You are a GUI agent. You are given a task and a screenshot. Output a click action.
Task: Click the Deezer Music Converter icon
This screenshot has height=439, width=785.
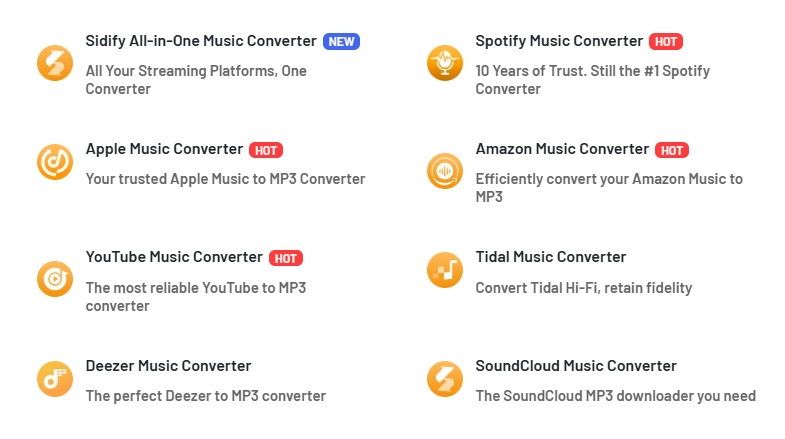[55, 378]
